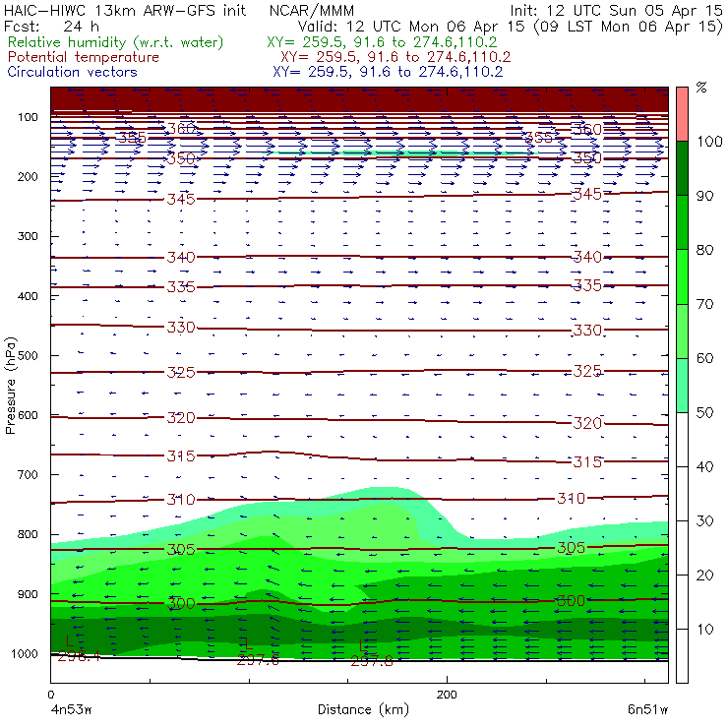Image resolution: width=728 pixels, height=728 pixels.
Task: Click the '500' pressure axis tick label
Action: click(28, 356)
